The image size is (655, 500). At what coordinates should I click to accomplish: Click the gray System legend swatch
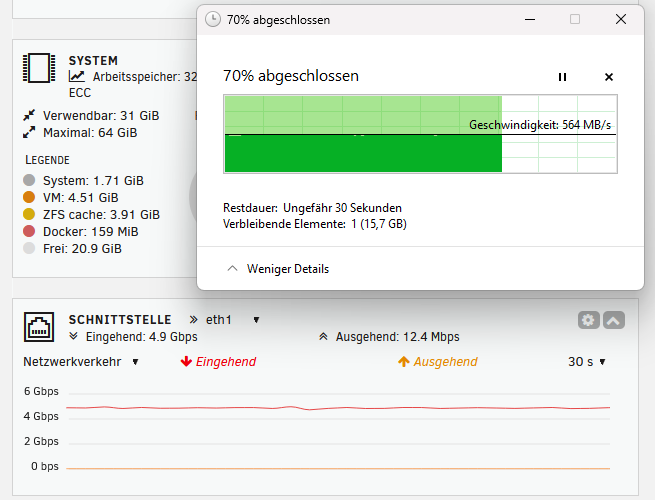(x=29, y=180)
